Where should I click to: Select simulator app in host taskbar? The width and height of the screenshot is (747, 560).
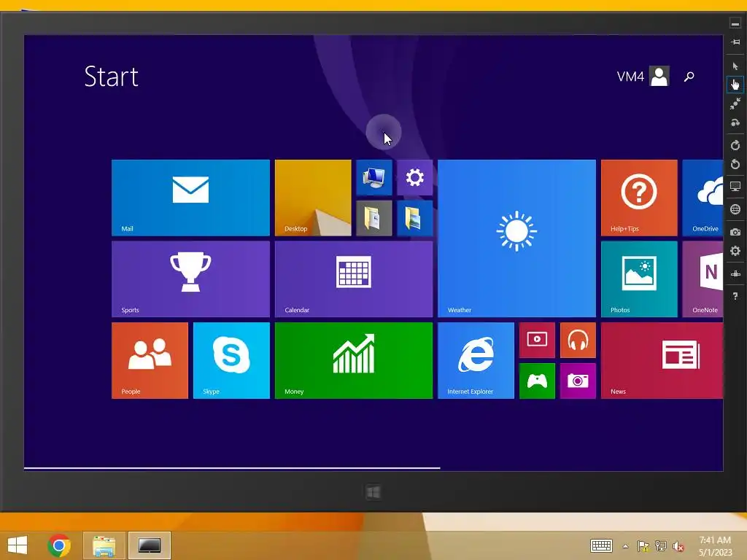click(150, 545)
